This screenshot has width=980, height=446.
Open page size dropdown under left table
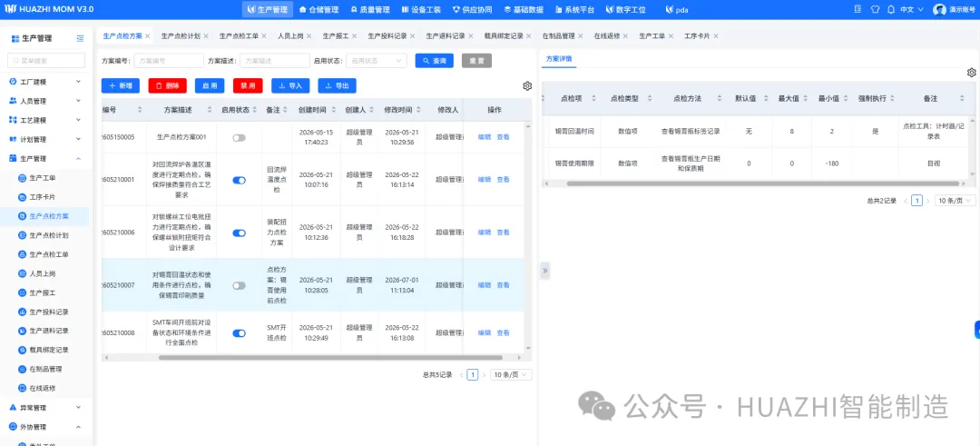pos(511,374)
